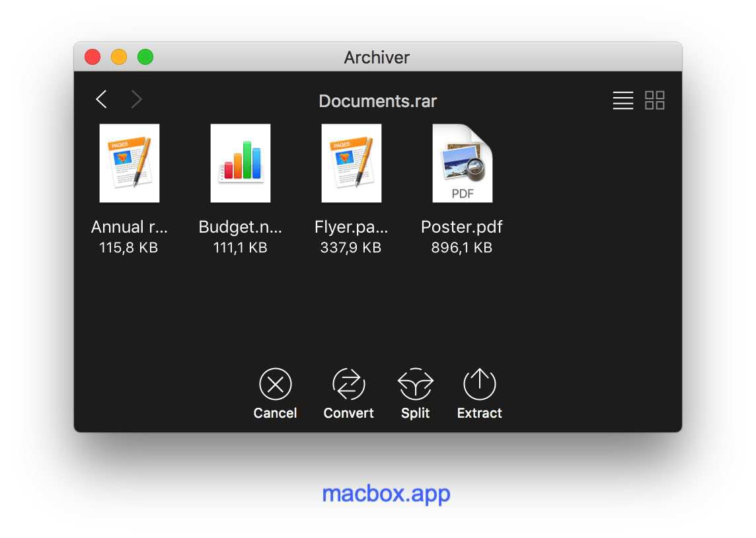Switch to grid view
This screenshot has width=756, height=538.
(x=655, y=100)
